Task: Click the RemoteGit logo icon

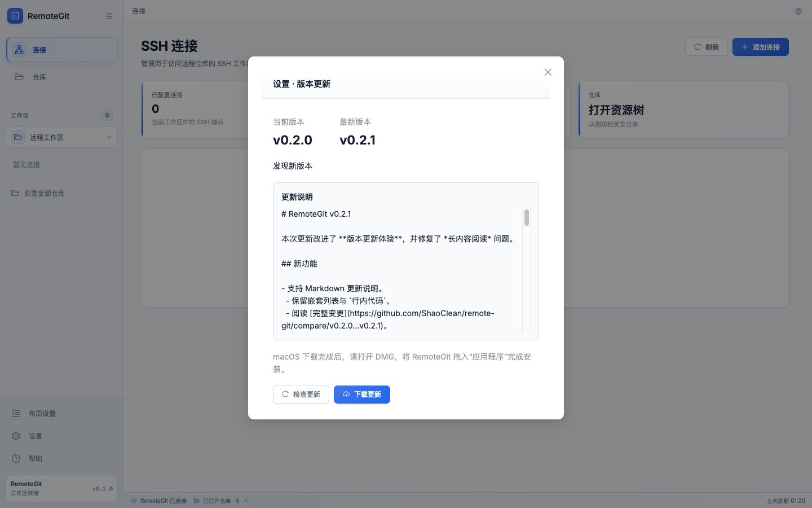Action: [15, 16]
